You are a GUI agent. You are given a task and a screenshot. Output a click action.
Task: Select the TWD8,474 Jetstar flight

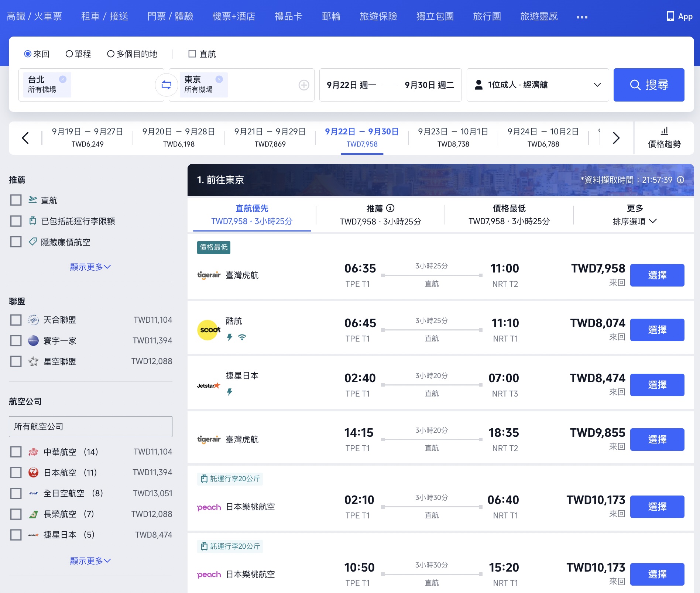click(657, 385)
